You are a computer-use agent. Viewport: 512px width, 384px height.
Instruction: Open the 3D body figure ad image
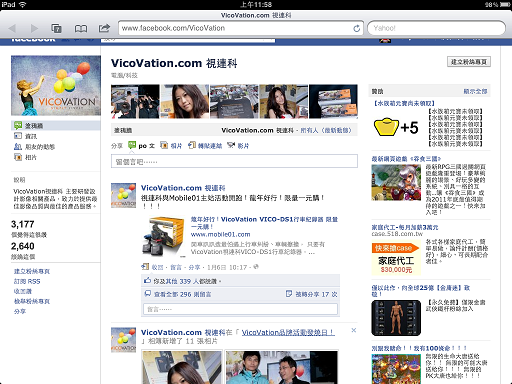pyautogui.click(x=396, y=318)
